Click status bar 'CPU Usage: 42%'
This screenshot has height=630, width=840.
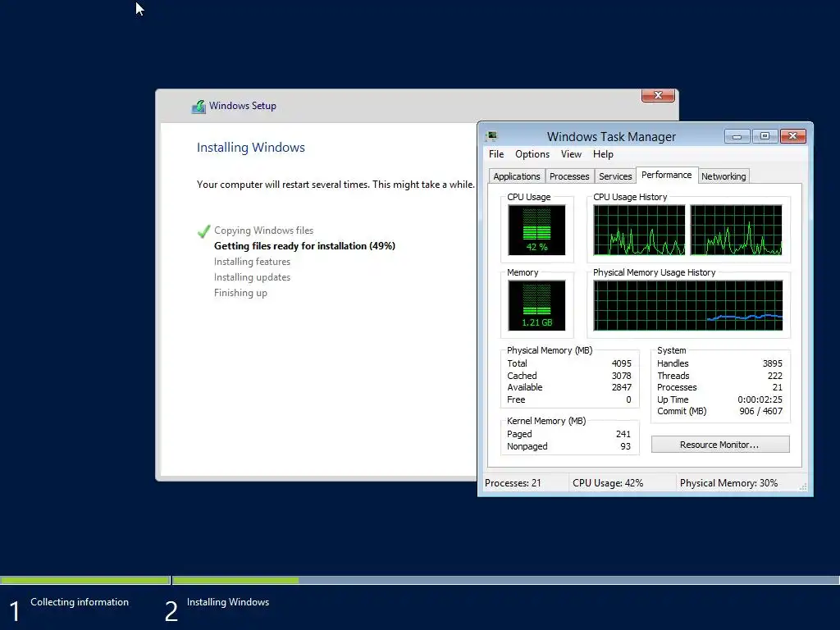608,483
